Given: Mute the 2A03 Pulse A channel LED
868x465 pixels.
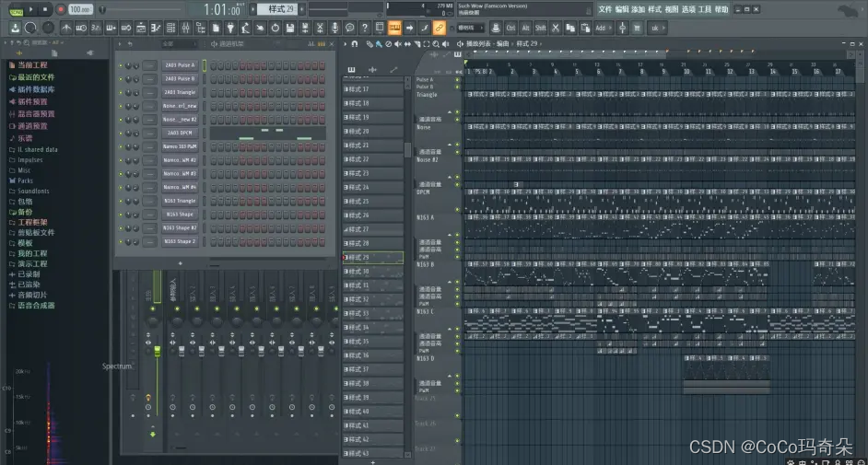Looking at the screenshot, I should (121, 65).
